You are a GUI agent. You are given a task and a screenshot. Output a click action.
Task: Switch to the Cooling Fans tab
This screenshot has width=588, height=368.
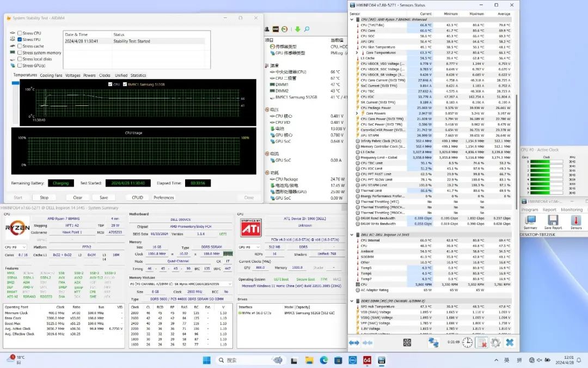click(51, 75)
